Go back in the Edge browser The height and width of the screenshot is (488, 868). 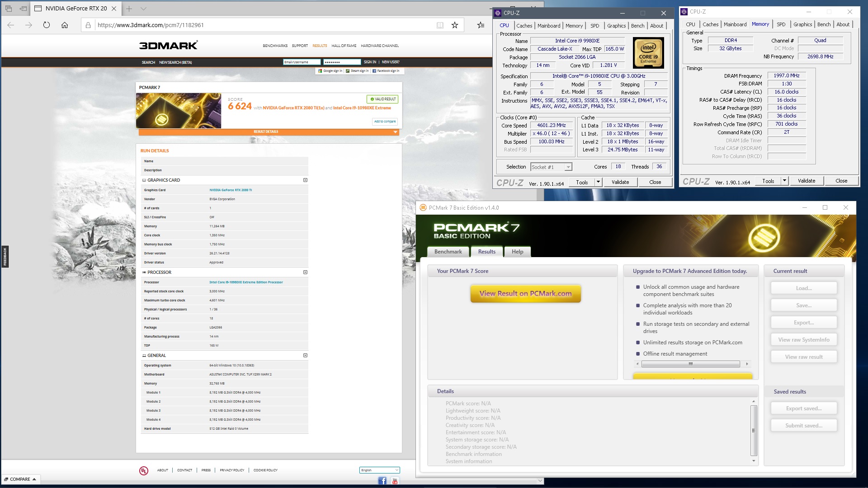11,25
